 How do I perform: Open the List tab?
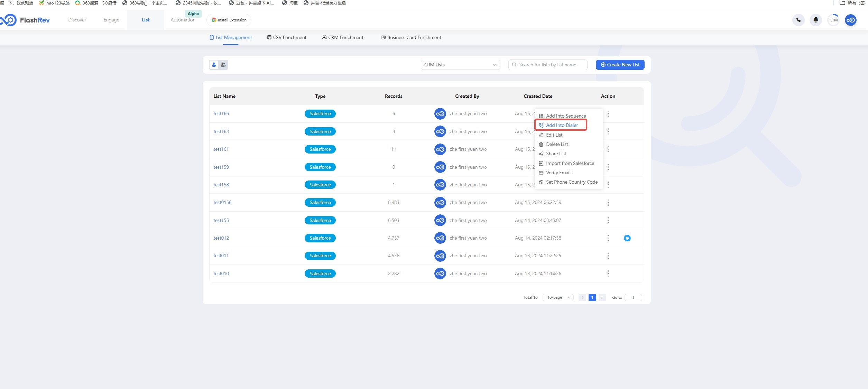(146, 20)
